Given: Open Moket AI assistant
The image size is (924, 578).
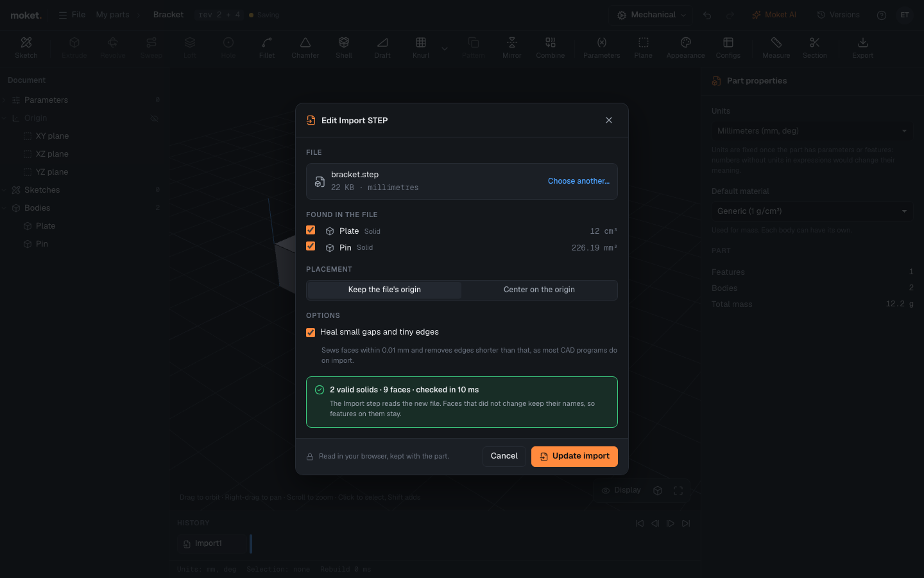Looking at the screenshot, I should point(774,15).
